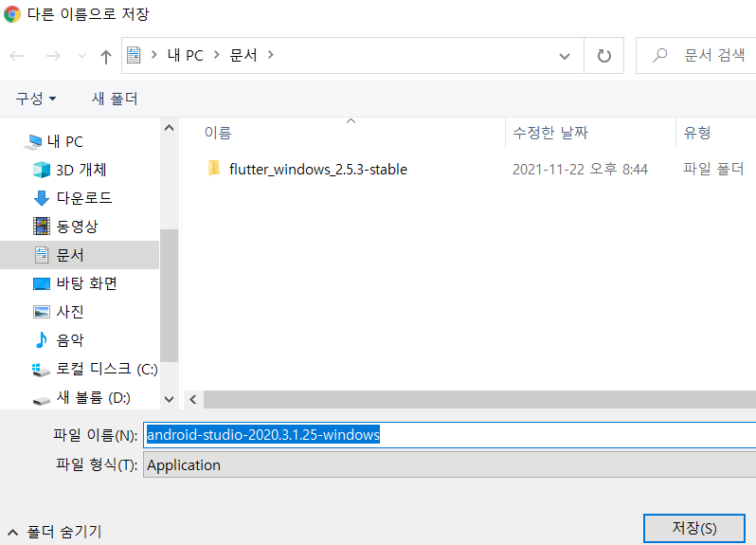
Task: Click the 2021-11-22 오후 8:44 date cell
Action: pos(580,170)
